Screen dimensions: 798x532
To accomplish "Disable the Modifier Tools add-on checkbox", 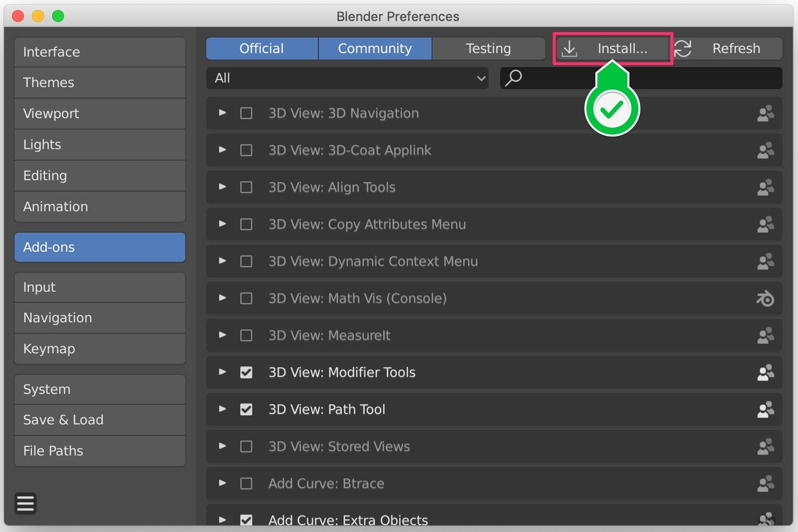I will pyautogui.click(x=246, y=372).
